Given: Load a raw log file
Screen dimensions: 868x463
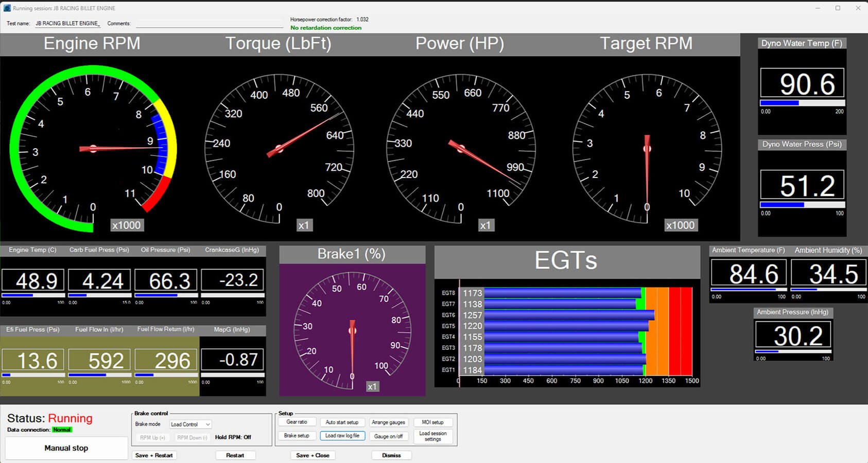Looking at the screenshot, I should 342,436.
